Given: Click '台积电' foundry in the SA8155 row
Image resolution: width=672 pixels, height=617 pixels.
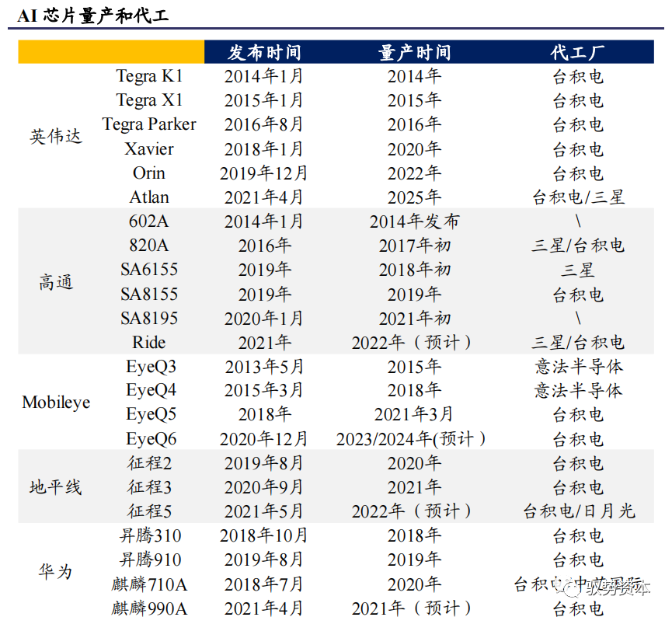Looking at the screenshot, I should tap(578, 295).
